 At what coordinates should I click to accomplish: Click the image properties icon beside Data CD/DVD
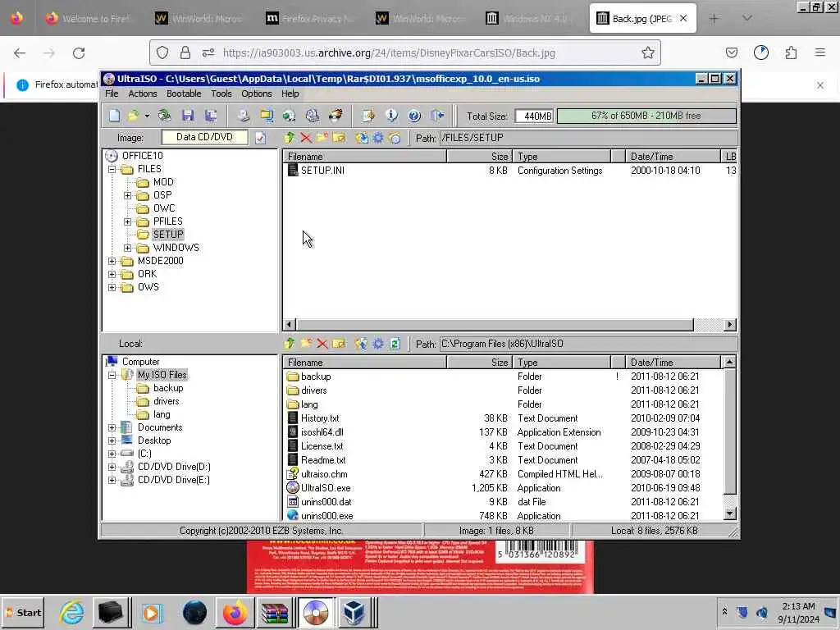click(x=260, y=138)
